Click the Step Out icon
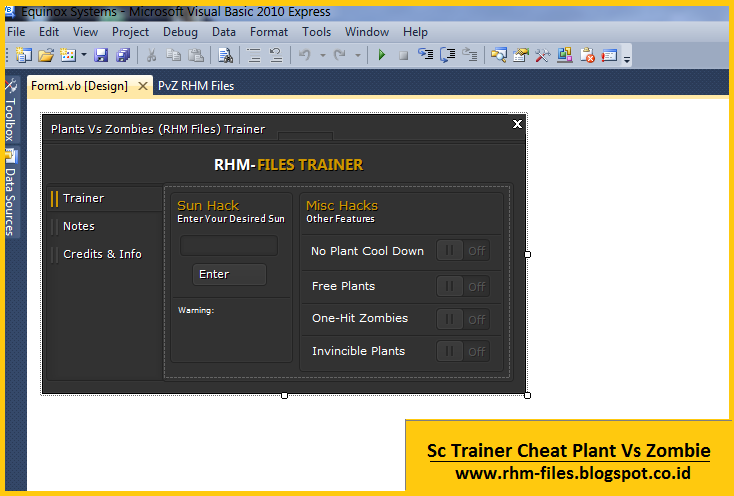Image resolution: width=734 pixels, height=496 pixels. pos(470,55)
